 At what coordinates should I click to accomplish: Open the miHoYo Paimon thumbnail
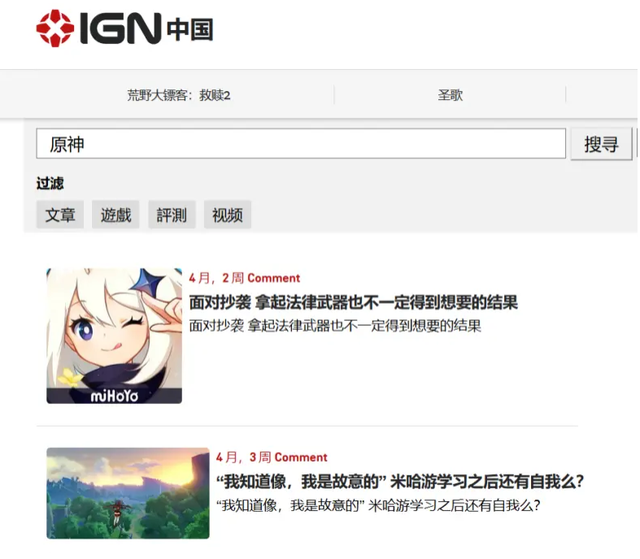tap(114, 335)
